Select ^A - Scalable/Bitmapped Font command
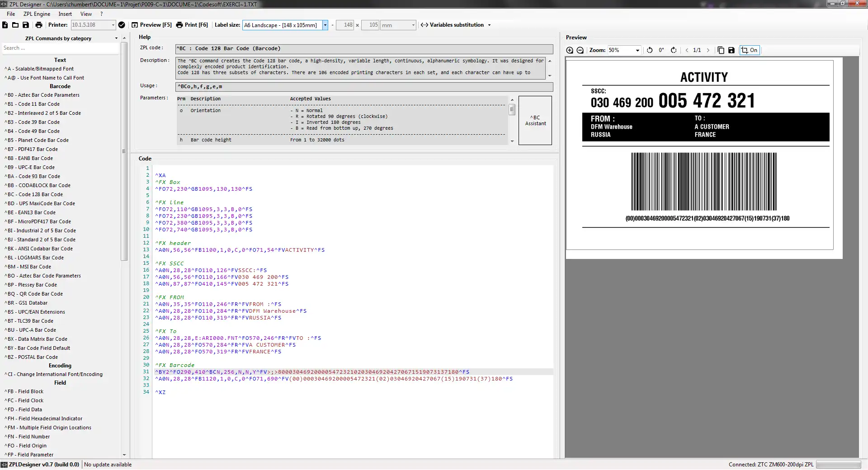 [x=39, y=69]
